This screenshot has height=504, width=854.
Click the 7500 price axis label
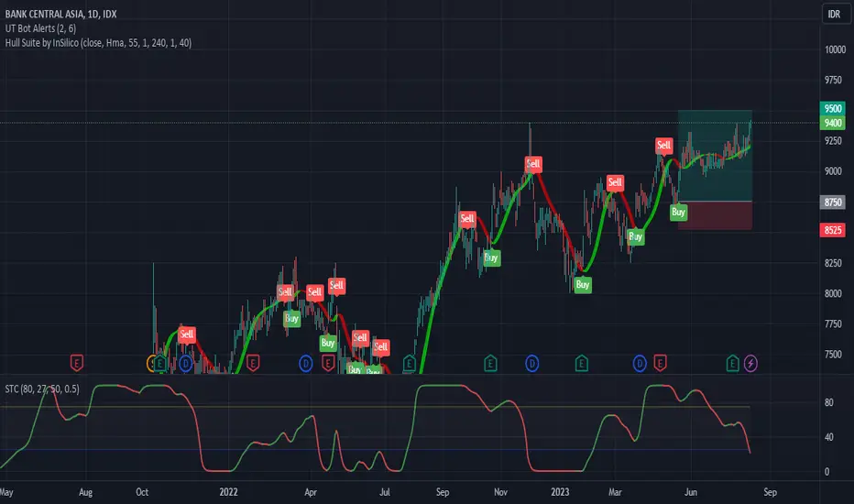click(x=833, y=354)
